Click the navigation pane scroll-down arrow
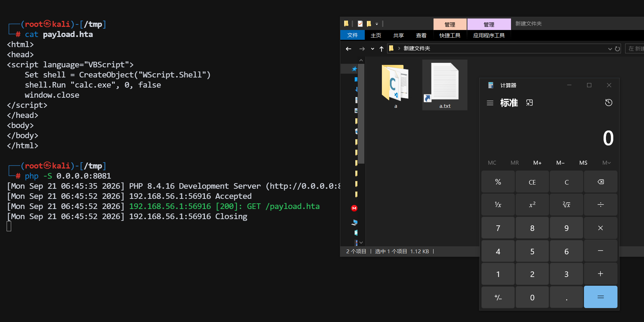Image resolution: width=644 pixels, height=322 pixels. 361,242
